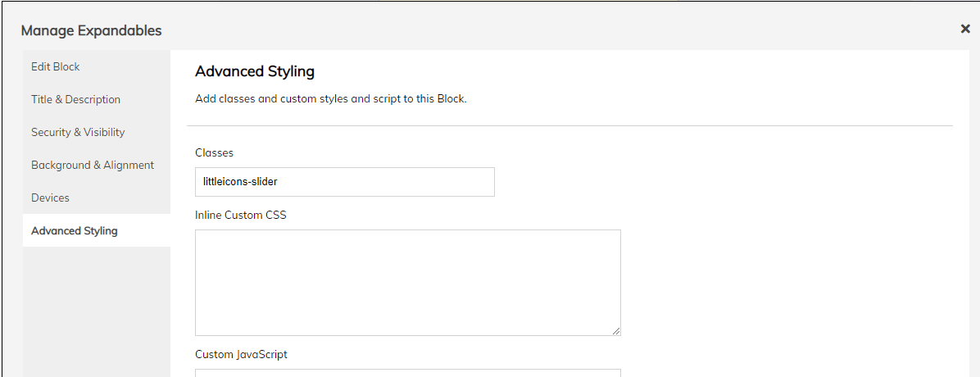Click the Classes input field
This screenshot has width=980, height=377.
tap(344, 182)
